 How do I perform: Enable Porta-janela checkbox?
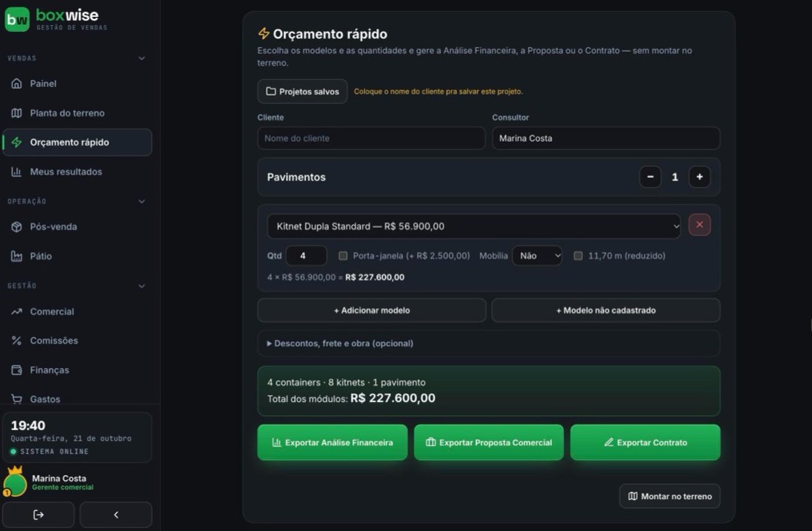click(343, 256)
